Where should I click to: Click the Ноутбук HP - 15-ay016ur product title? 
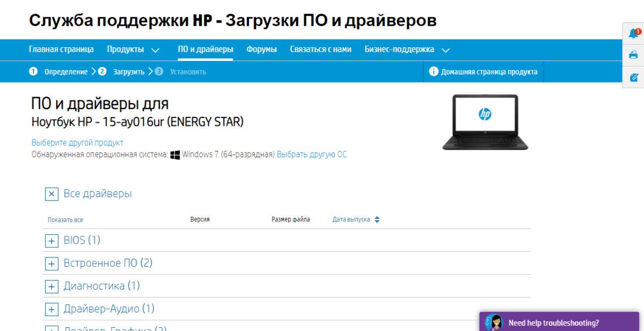137,122
